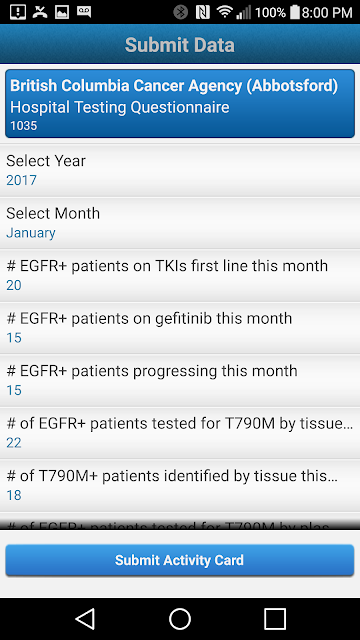360x640 pixels.
Task: Open the Select Month dropdown showing January
Action: (180, 223)
